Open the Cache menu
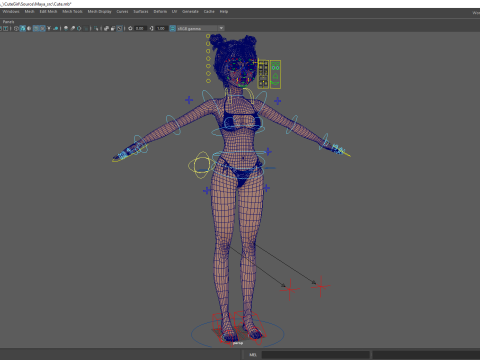 (209, 12)
